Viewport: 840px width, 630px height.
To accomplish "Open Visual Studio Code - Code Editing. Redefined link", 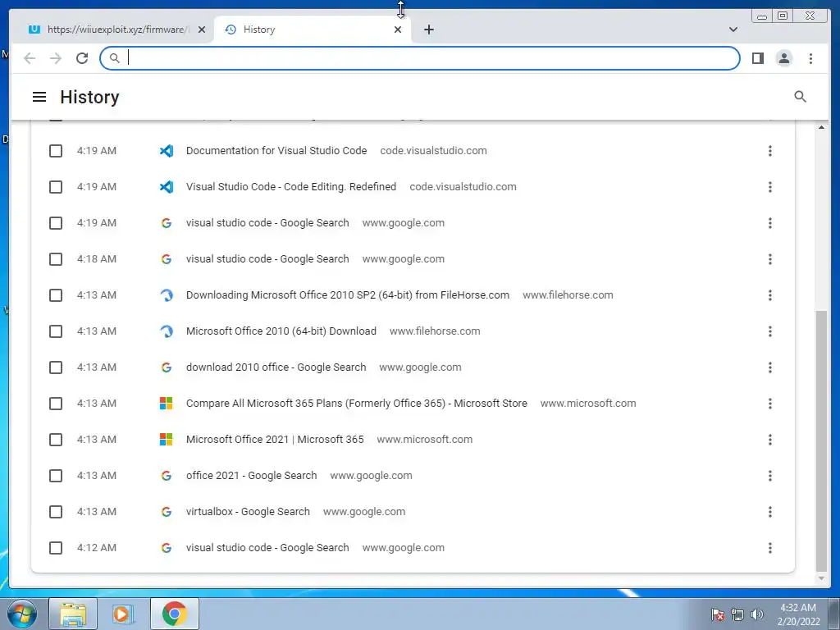I will [291, 186].
